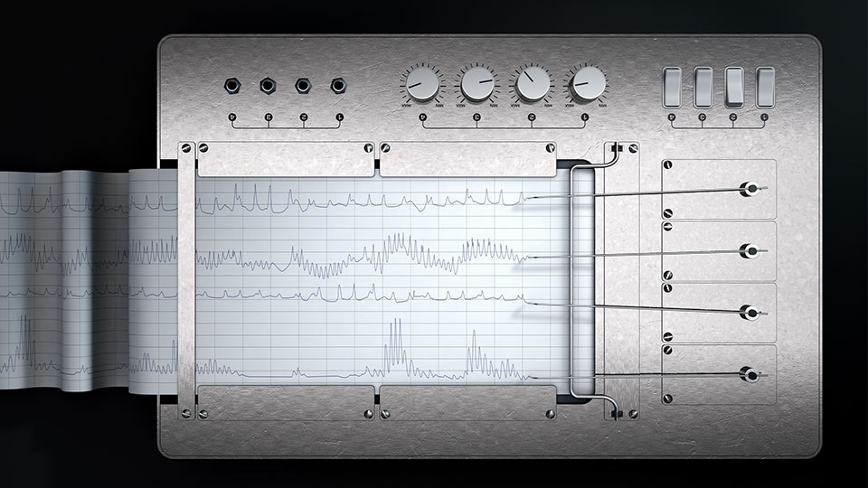Toggle rocker switch labeled 4

click(x=672, y=87)
